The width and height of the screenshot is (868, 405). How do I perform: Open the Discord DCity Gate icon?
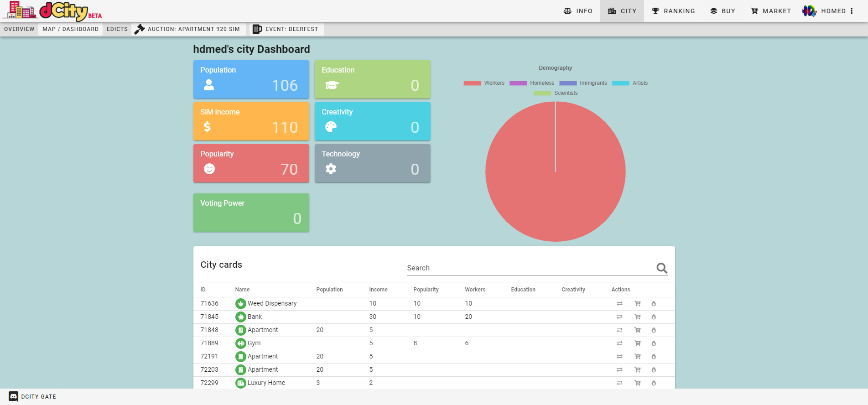tap(14, 397)
